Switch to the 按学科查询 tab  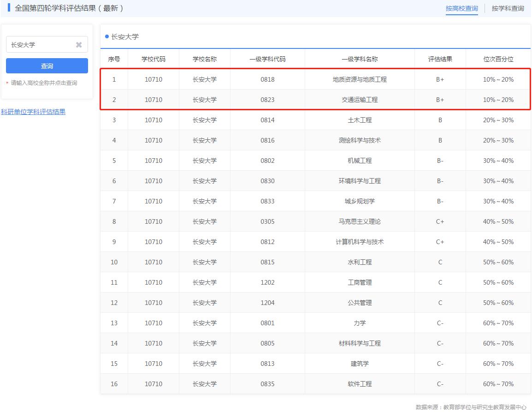508,8
